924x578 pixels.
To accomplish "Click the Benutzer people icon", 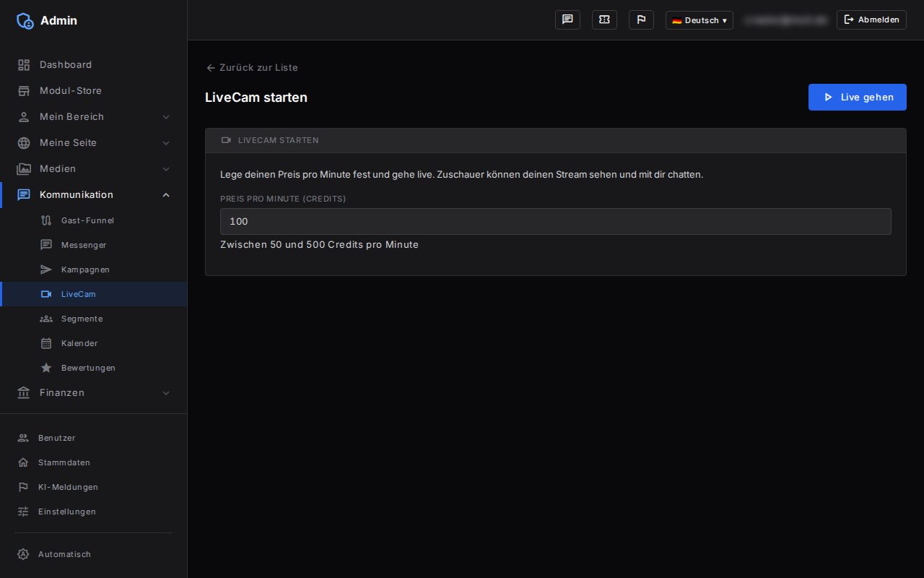I will coord(23,438).
